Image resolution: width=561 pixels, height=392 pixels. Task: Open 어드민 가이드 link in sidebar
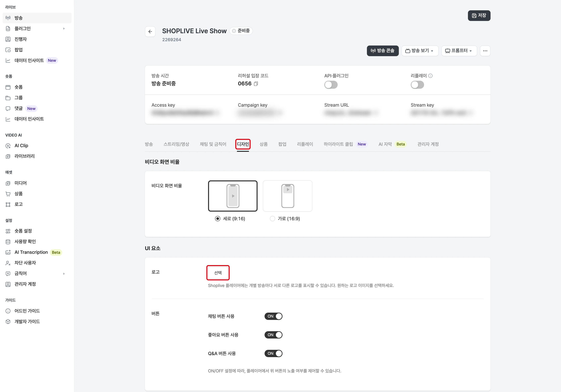(x=27, y=311)
